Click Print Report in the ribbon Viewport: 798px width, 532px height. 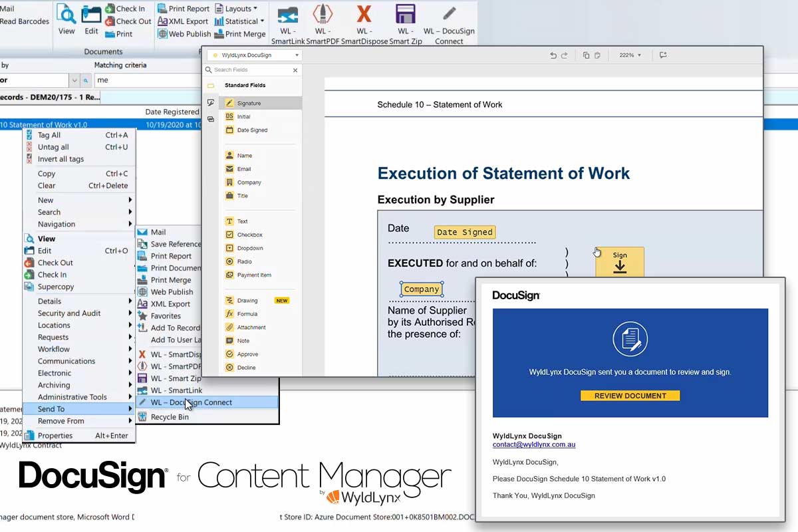183,9
